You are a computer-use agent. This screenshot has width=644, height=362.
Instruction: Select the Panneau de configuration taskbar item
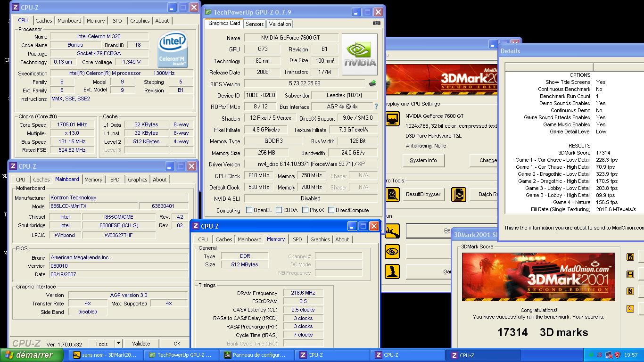tap(256, 355)
